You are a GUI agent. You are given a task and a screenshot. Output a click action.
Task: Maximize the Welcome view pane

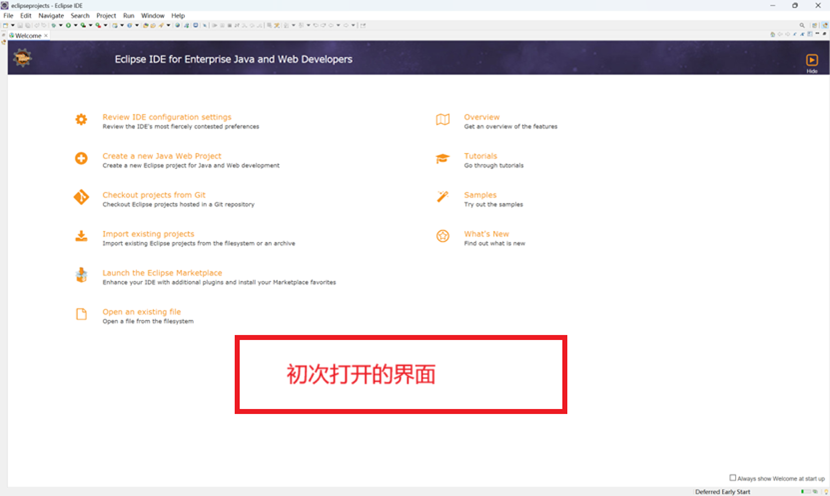824,33
